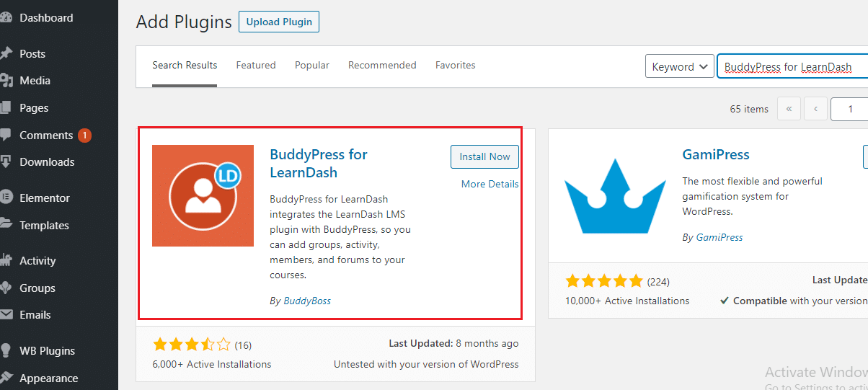
Task: Click the (16) ratings count text
Action: pos(243,345)
